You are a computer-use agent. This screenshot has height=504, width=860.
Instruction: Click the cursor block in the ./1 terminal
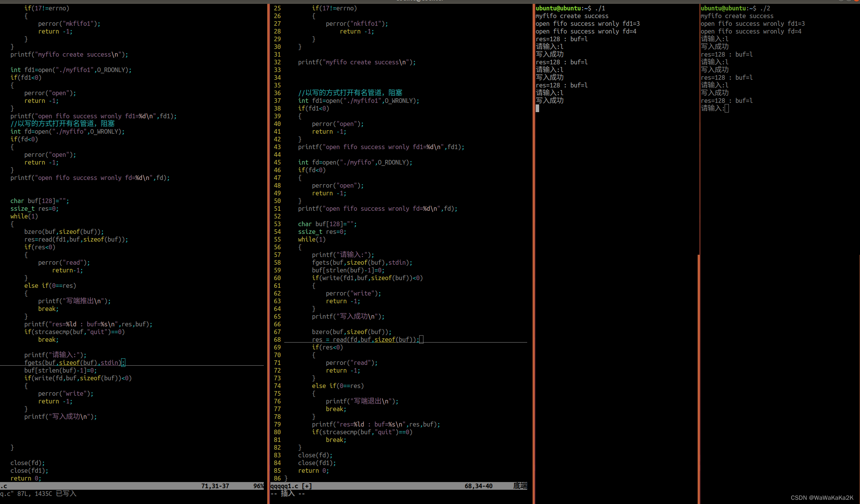pyautogui.click(x=538, y=108)
